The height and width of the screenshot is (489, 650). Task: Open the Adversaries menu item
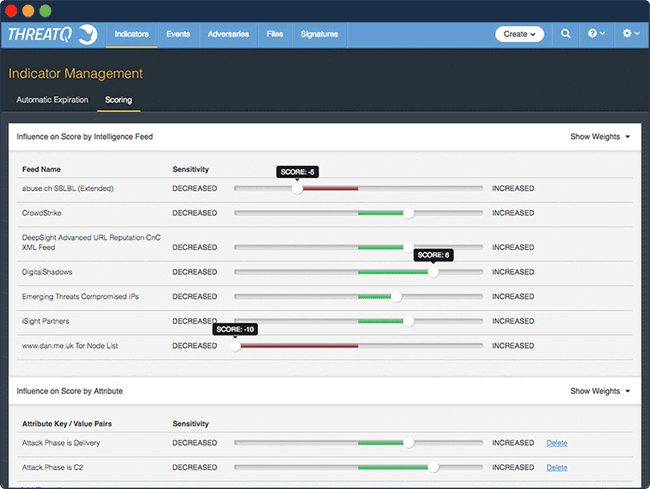pyautogui.click(x=228, y=34)
